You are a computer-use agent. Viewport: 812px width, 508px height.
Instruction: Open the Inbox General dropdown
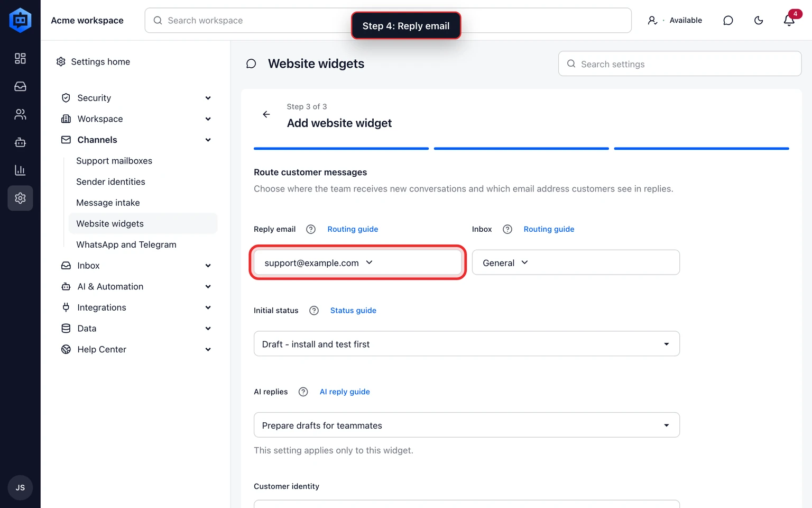576,262
